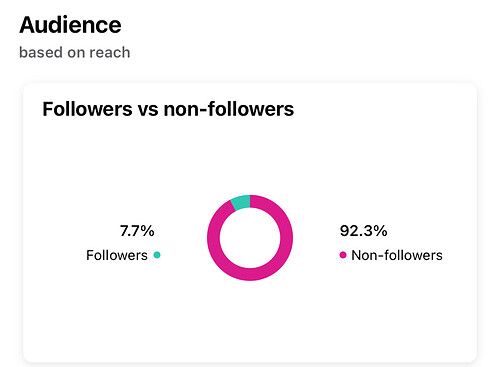The width and height of the screenshot is (500, 367).
Task: Click the Followers legend label
Action: tap(117, 255)
